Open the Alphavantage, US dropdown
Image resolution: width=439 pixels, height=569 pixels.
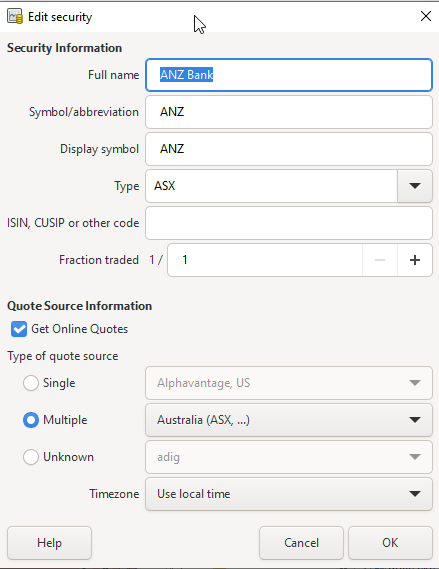pos(289,383)
